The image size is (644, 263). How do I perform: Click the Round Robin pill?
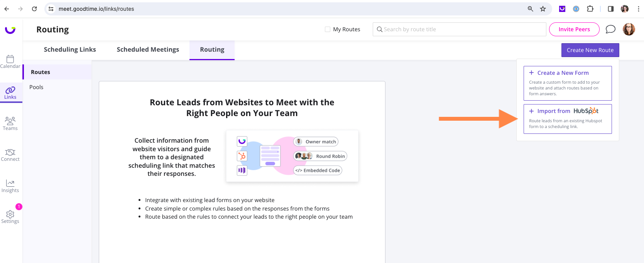coord(320,156)
